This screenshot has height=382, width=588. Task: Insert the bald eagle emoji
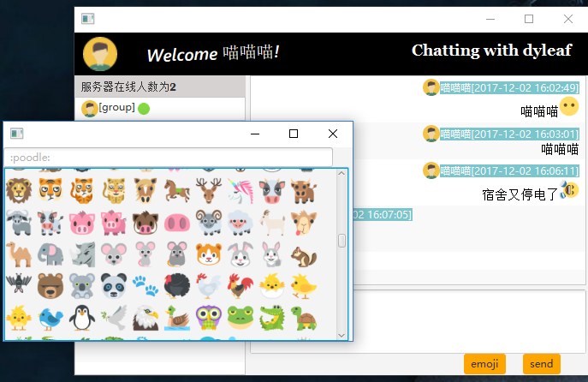click(146, 318)
